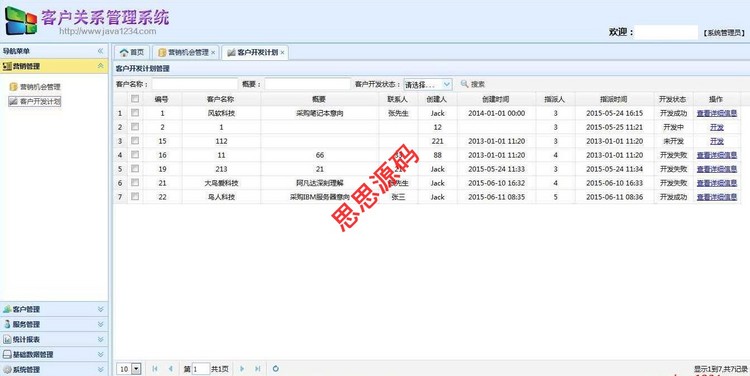Image resolution: width=750 pixels, height=376 pixels.
Task: Go to next page of table
Action: pos(242,368)
